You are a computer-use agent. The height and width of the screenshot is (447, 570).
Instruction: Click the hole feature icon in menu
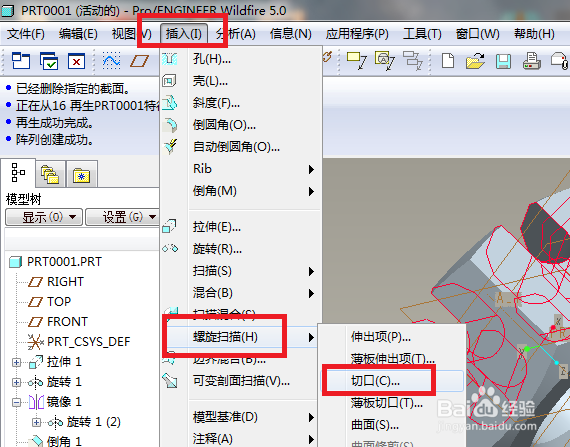point(170,59)
